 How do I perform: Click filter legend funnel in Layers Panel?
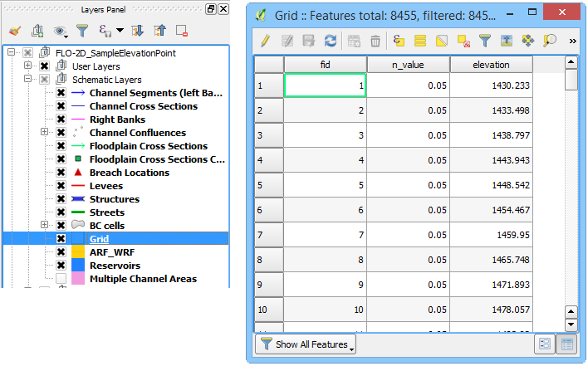[82, 31]
